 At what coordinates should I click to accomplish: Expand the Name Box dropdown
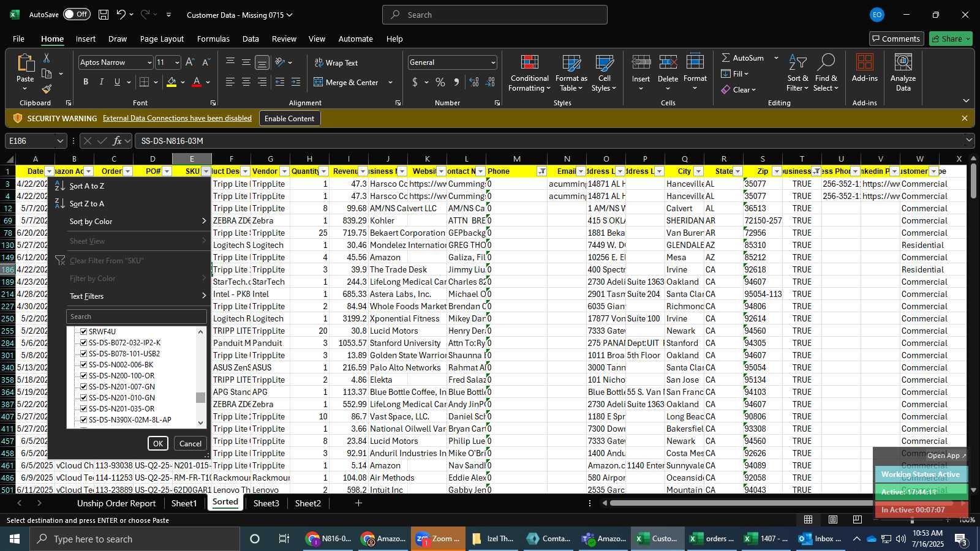tap(60, 141)
